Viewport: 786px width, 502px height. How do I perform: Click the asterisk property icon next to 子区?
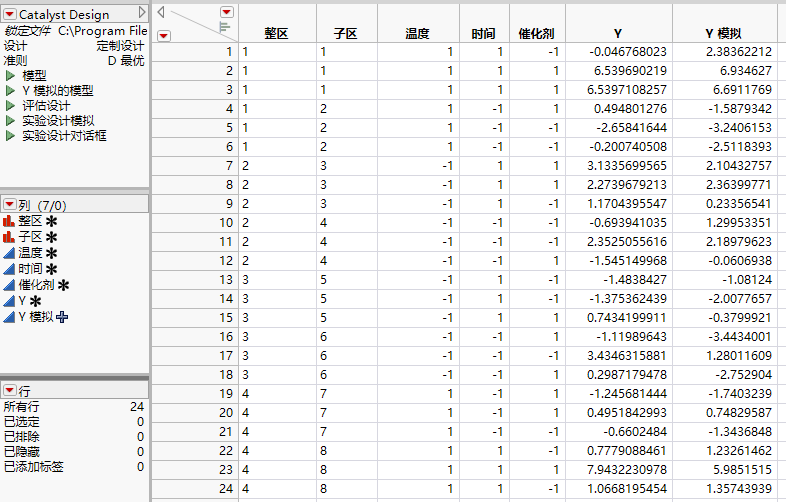pyautogui.click(x=52, y=237)
